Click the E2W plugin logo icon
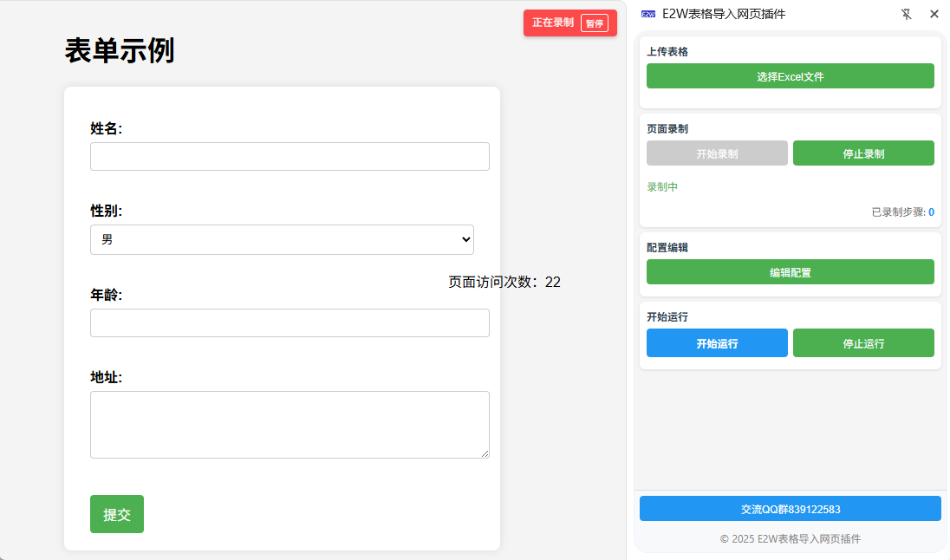This screenshot has height=560, width=950. [648, 14]
